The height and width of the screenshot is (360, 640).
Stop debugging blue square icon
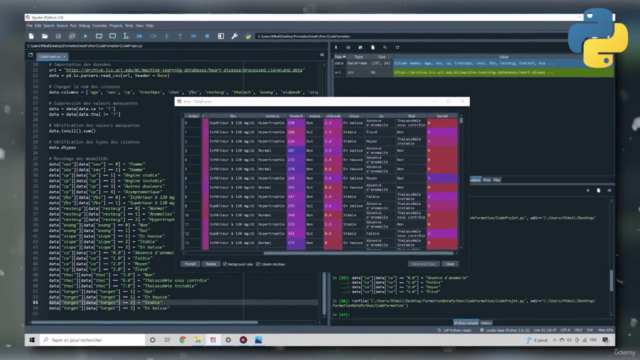(207, 36)
